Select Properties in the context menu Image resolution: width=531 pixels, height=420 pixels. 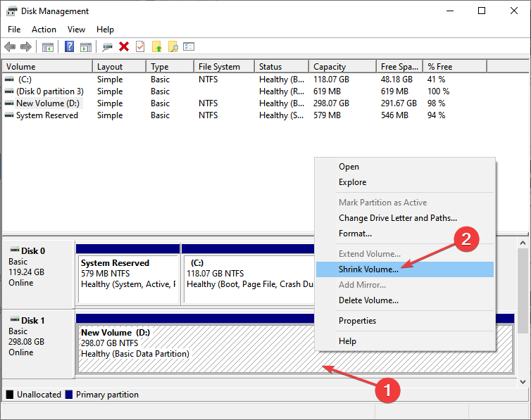405,321
